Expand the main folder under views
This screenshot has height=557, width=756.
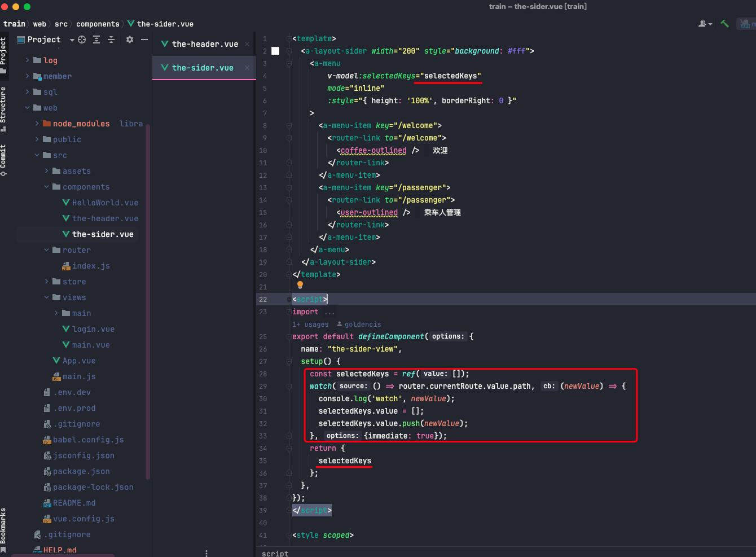point(56,313)
